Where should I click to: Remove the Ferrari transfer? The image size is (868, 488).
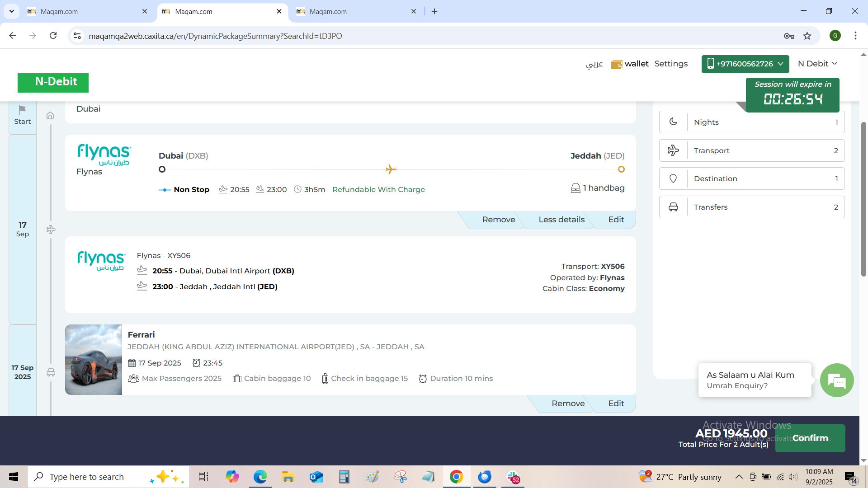point(568,404)
